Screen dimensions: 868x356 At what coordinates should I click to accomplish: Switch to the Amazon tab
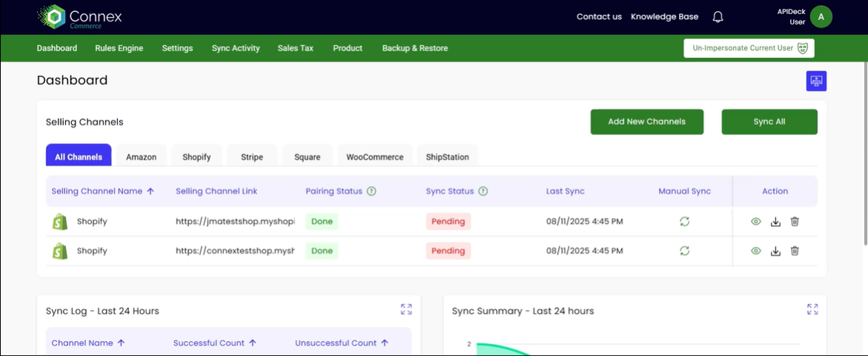click(x=141, y=156)
